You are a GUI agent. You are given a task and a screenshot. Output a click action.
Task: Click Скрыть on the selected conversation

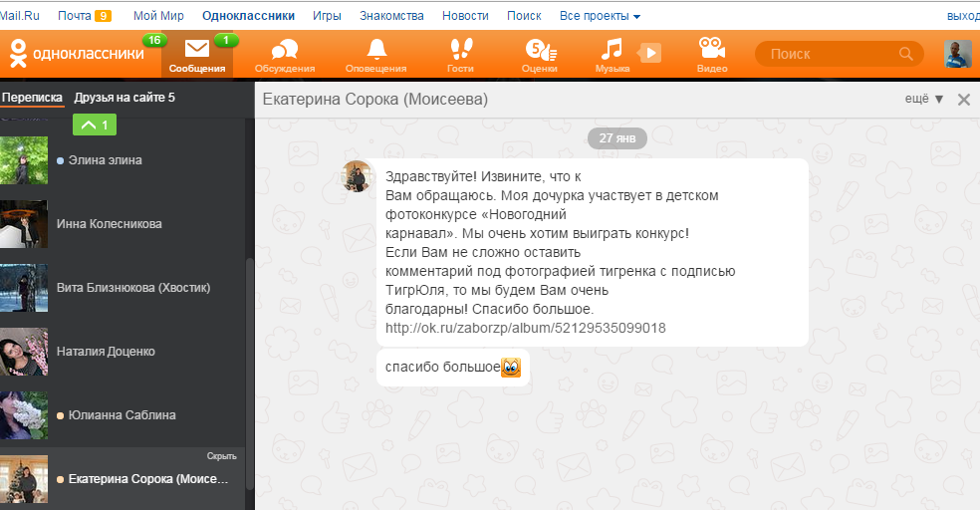222,456
